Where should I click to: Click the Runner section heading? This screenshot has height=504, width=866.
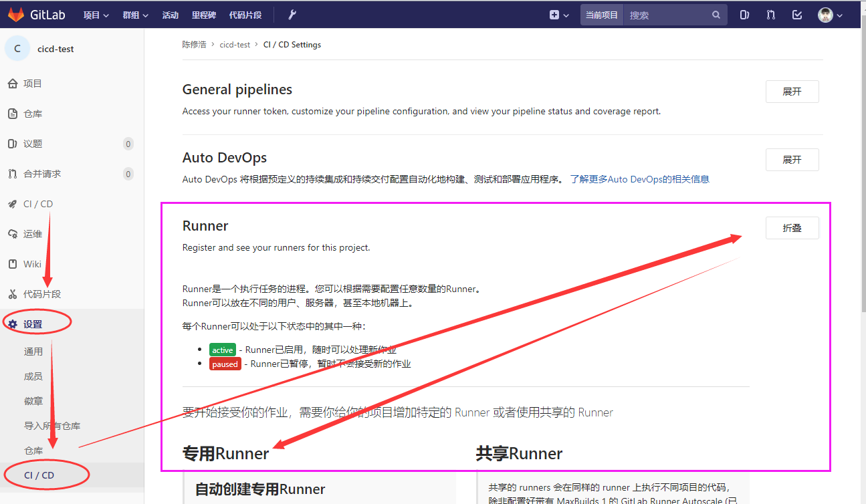(x=205, y=226)
